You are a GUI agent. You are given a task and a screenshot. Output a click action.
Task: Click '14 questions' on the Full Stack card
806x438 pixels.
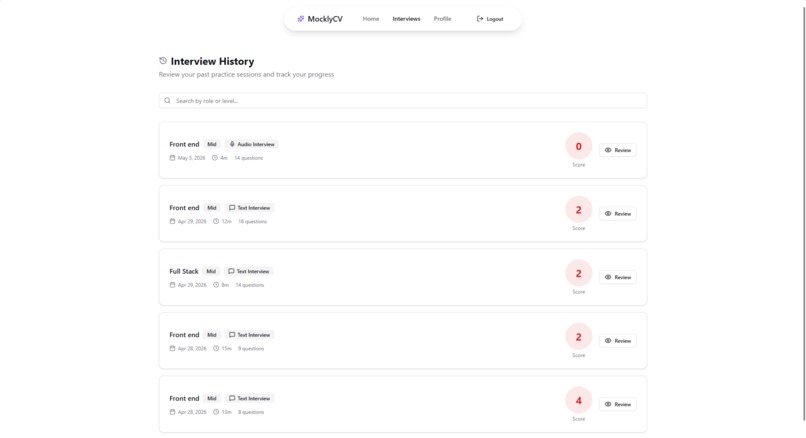tap(250, 285)
